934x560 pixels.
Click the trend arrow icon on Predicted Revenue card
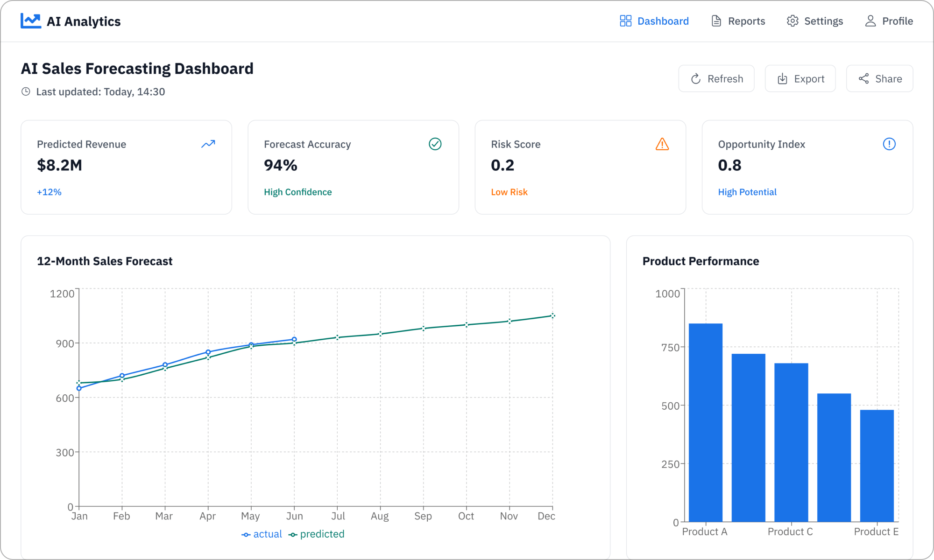[x=207, y=145]
